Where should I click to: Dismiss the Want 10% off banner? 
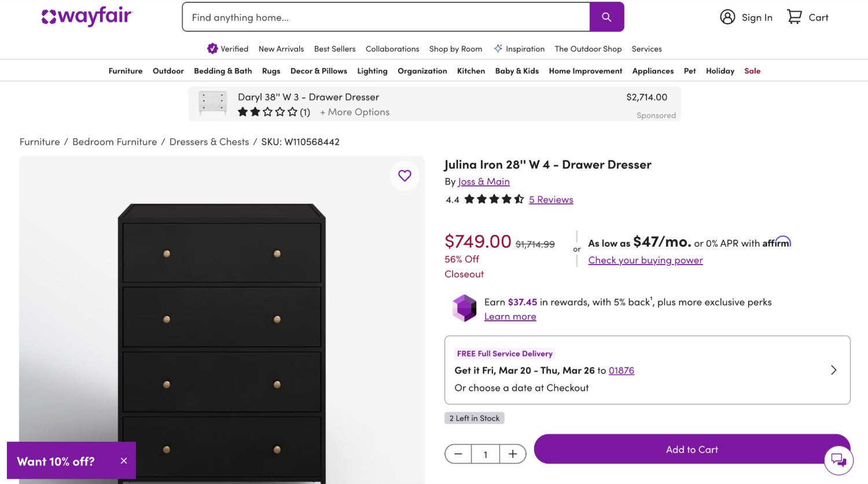pyautogui.click(x=124, y=461)
